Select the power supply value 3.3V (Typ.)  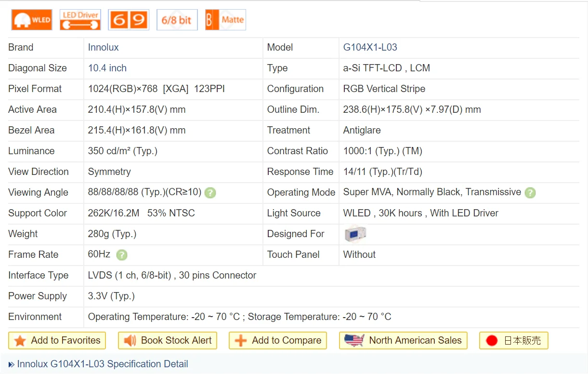click(111, 296)
